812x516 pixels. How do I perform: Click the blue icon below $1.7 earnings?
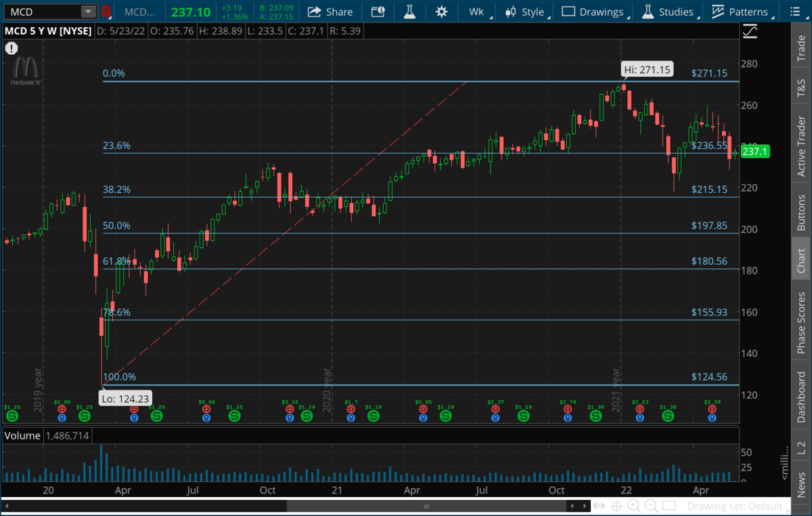tap(351, 418)
